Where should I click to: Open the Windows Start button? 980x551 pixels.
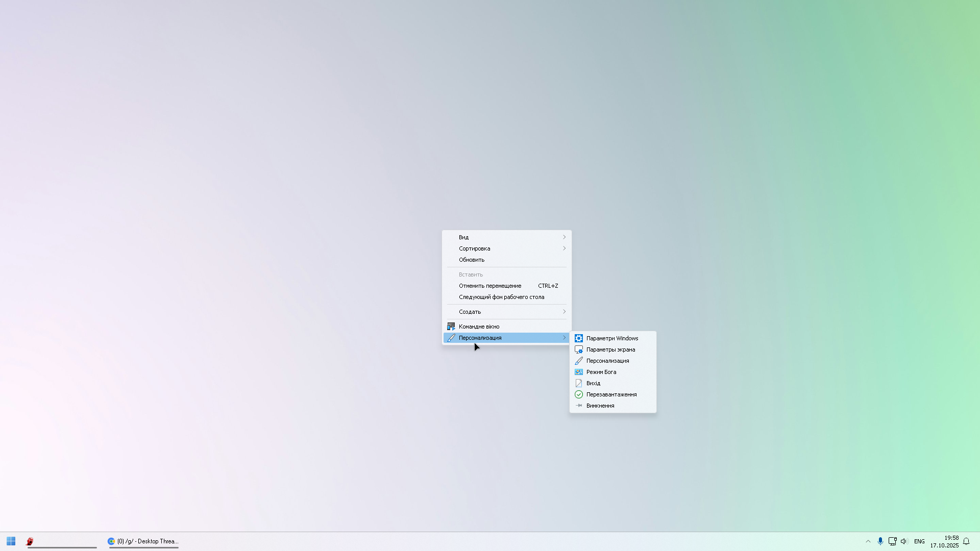(x=11, y=541)
